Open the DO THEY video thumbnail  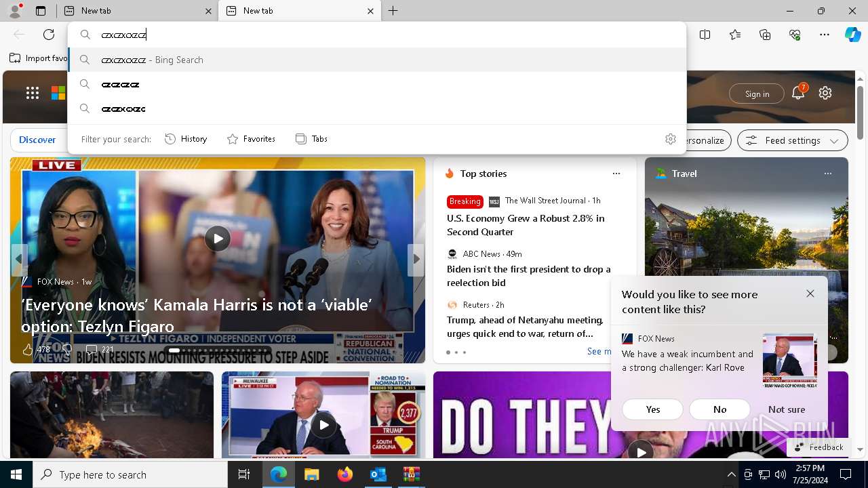(641, 415)
